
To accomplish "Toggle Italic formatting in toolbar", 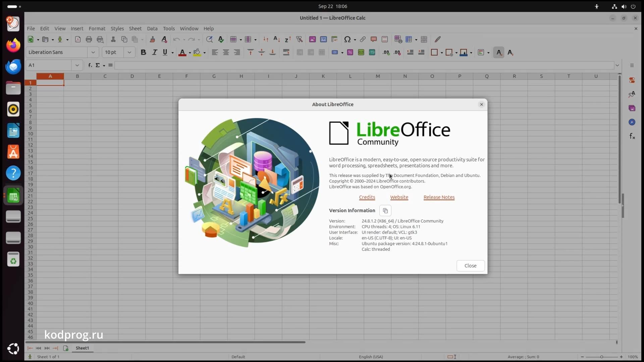I will pyautogui.click(x=154, y=52).
